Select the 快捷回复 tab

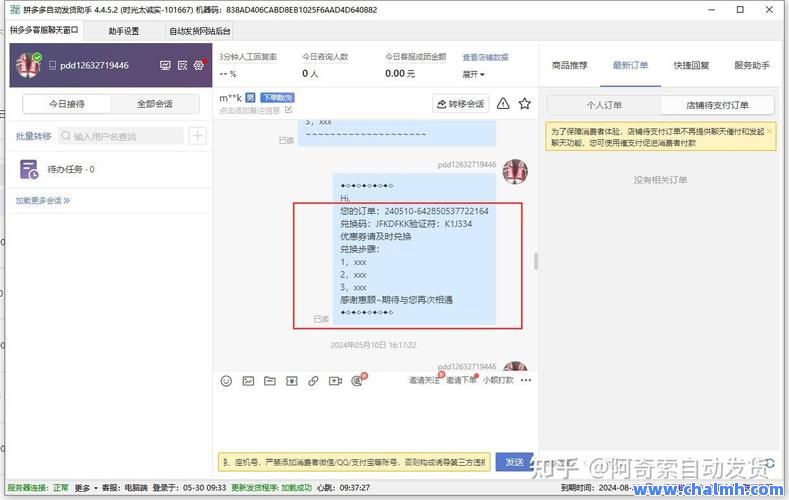(691, 65)
